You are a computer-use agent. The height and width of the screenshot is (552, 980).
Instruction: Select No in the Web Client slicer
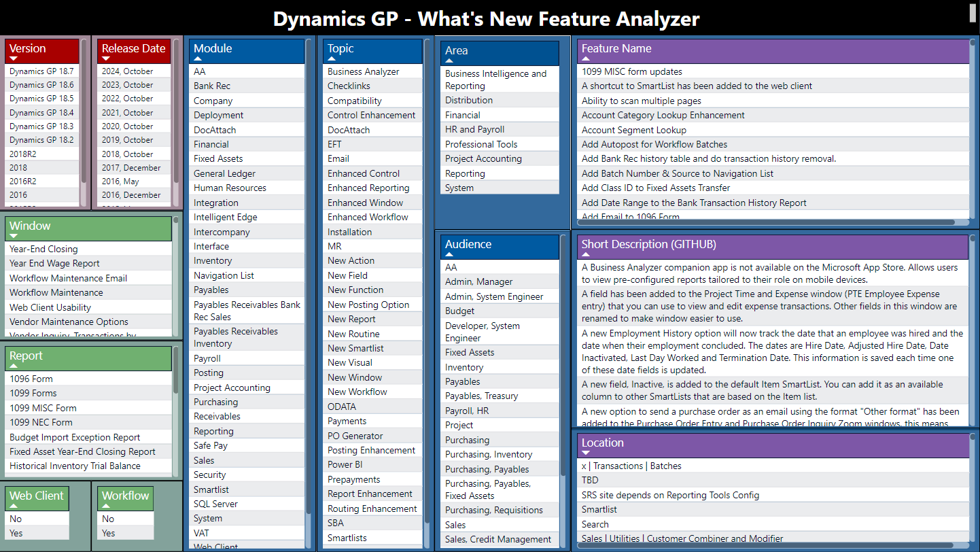[37, 519]
